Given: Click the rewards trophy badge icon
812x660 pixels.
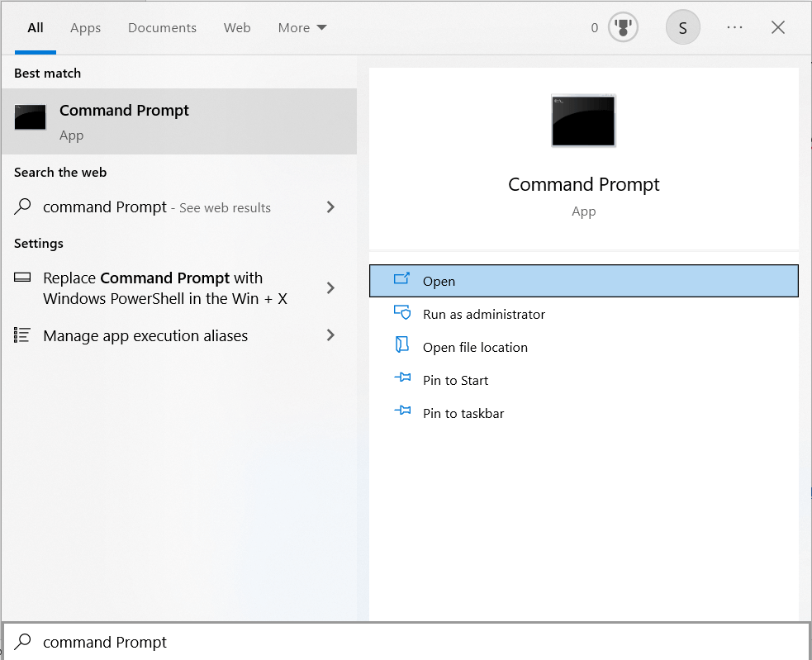Looking at the screenshot, I should 623,27.
